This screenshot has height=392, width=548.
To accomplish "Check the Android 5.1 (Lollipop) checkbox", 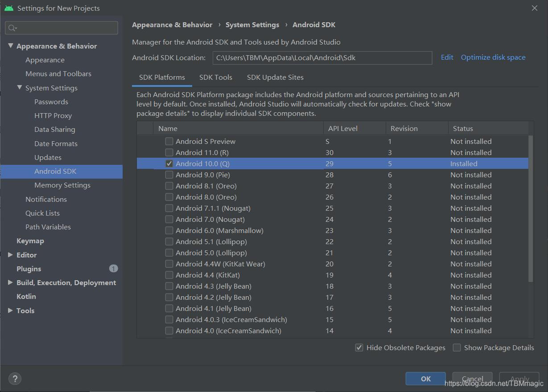I will click(169, 241).
